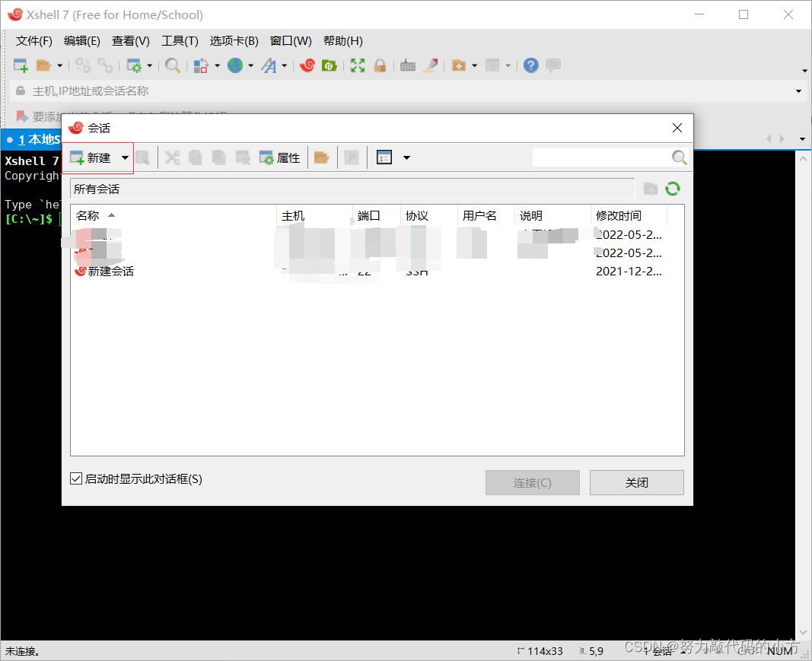Close the 会话 dialog with X

(677, 128)
